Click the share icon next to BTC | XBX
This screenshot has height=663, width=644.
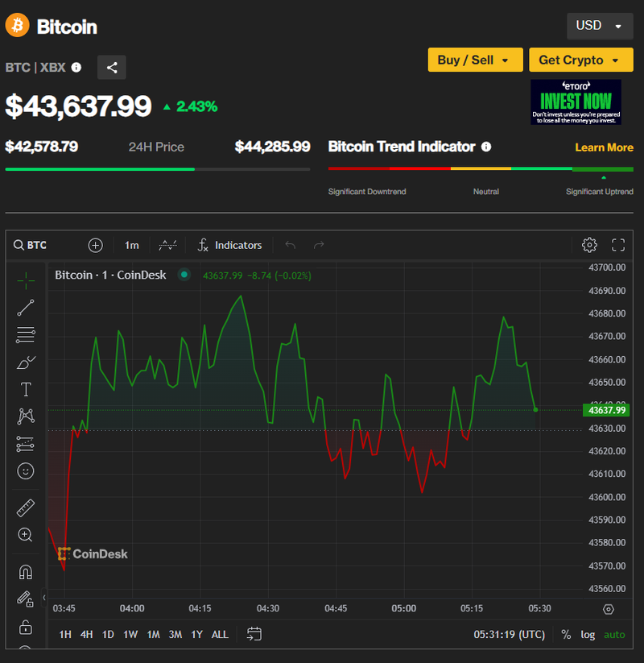click(112, 68)
